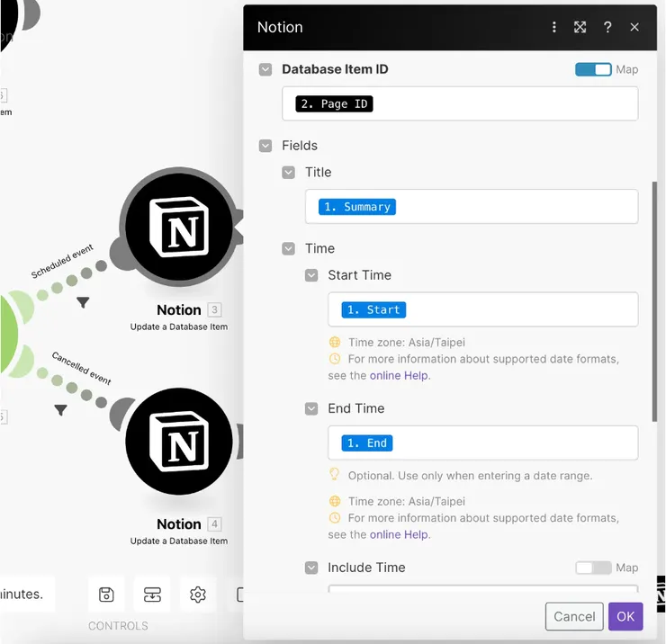The image size is (666, 644).
Task: Click the 'Optional' date range hint text
Action: [x=470, y=476]
